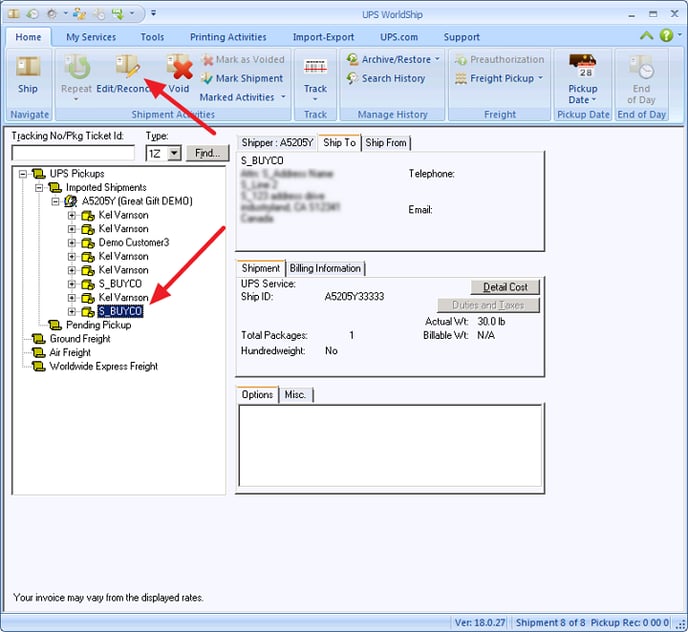The height and width of the screenshot is (632, 688).
Task: Expand the Archive/Restore dropdown
Action: click(437, 60)
